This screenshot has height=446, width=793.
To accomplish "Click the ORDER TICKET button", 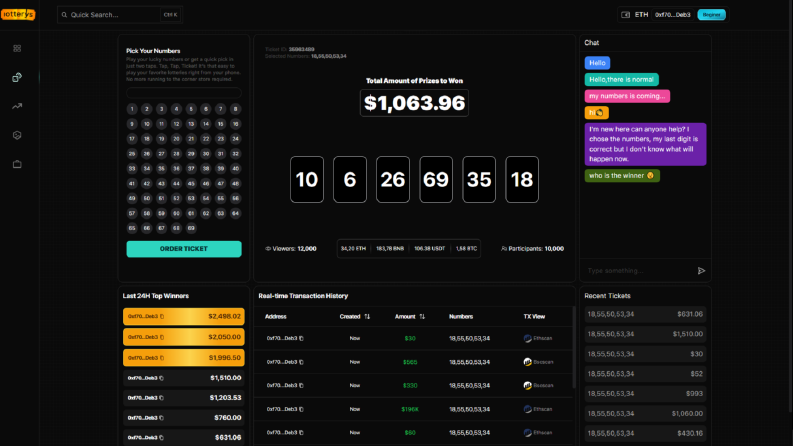I will coord(184,249).
